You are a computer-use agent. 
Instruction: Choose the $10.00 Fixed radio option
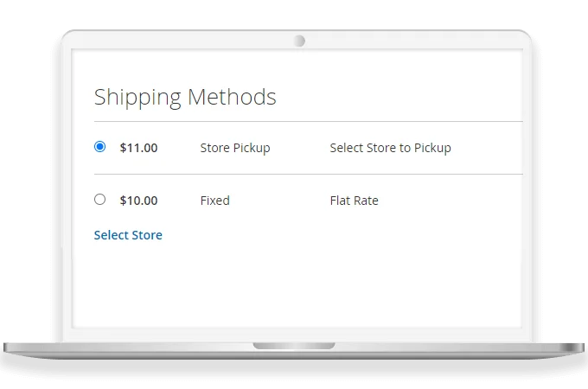pyautogui.click(x=99, y=200)
